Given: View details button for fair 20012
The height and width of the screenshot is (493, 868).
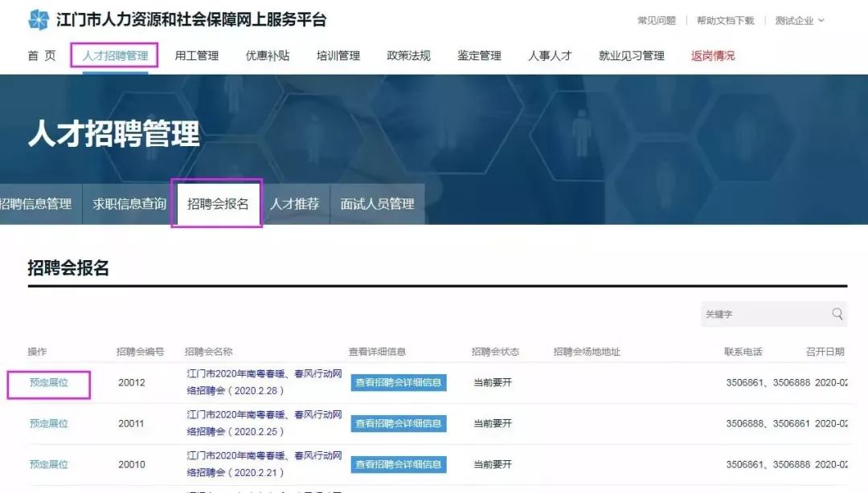Looking at the screenshot, I should pos(398,383).
